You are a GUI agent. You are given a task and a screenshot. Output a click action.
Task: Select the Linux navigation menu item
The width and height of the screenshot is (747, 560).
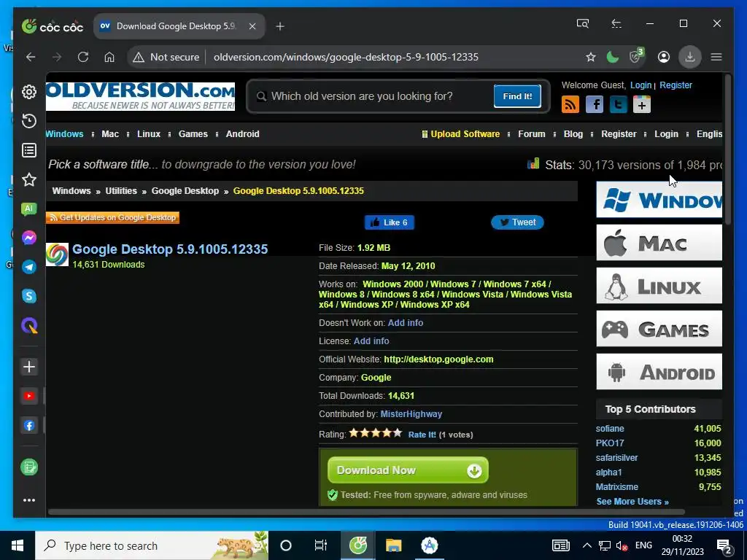pos(149,134)
